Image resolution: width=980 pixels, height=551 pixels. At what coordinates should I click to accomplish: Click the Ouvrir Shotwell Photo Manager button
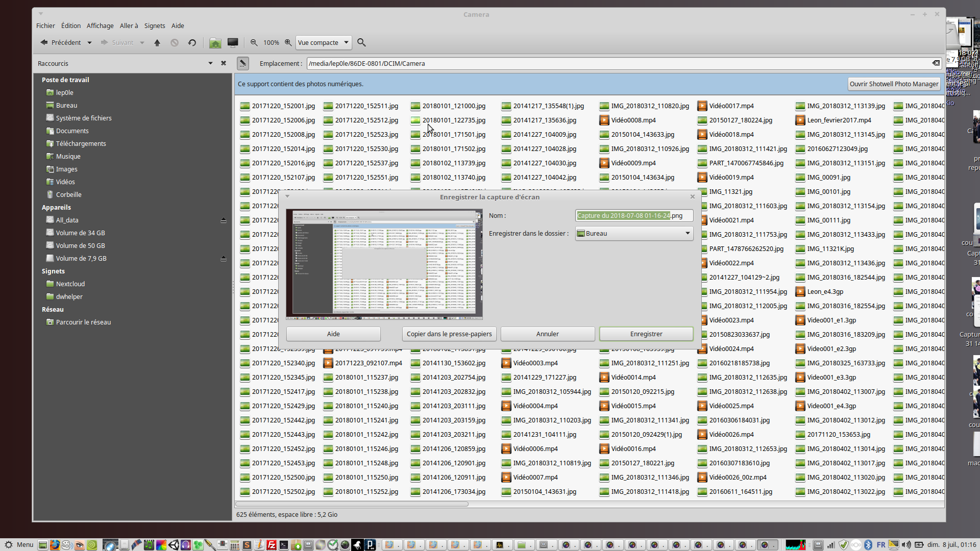point(894,84)
